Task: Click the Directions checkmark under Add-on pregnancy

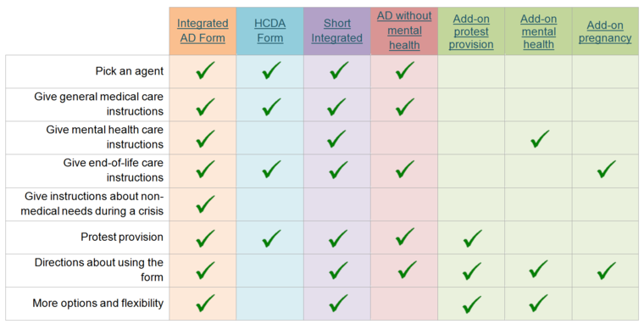Action: [x=607, y=271]
